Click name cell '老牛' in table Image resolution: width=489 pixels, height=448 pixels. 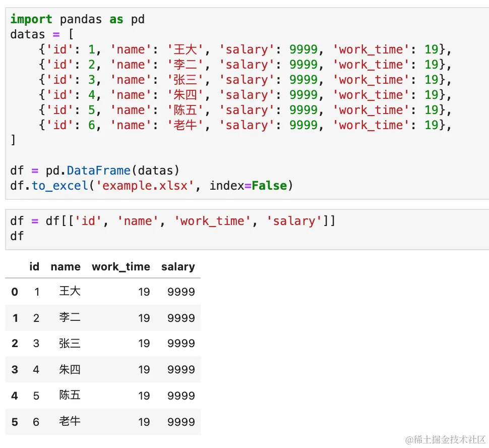(70, 421)
